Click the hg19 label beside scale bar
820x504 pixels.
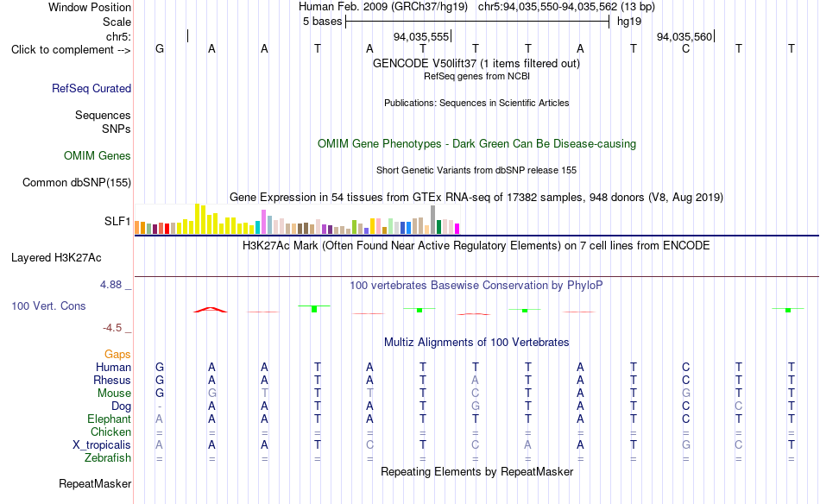(x=629, y=22)
